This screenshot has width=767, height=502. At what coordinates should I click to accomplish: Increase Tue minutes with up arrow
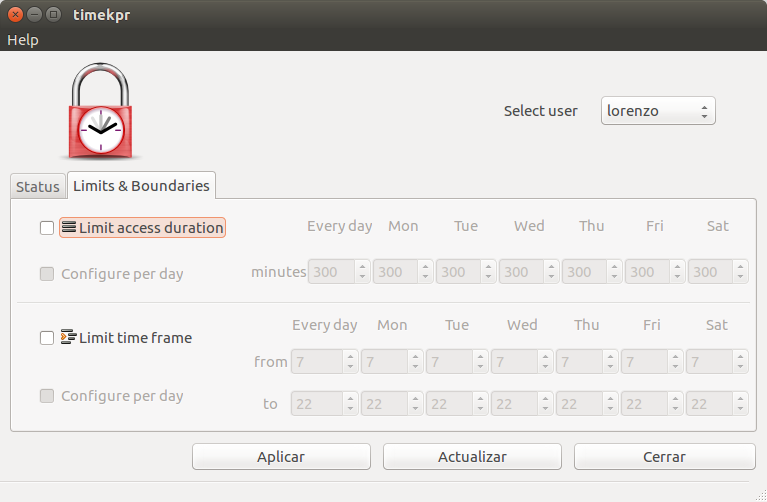[x=488, y=267]
